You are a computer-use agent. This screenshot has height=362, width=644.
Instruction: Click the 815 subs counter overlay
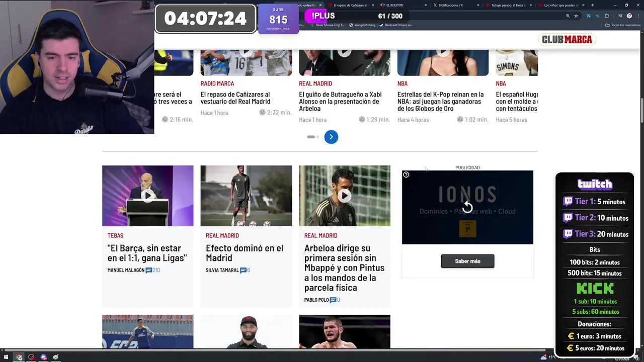point(278,19)
